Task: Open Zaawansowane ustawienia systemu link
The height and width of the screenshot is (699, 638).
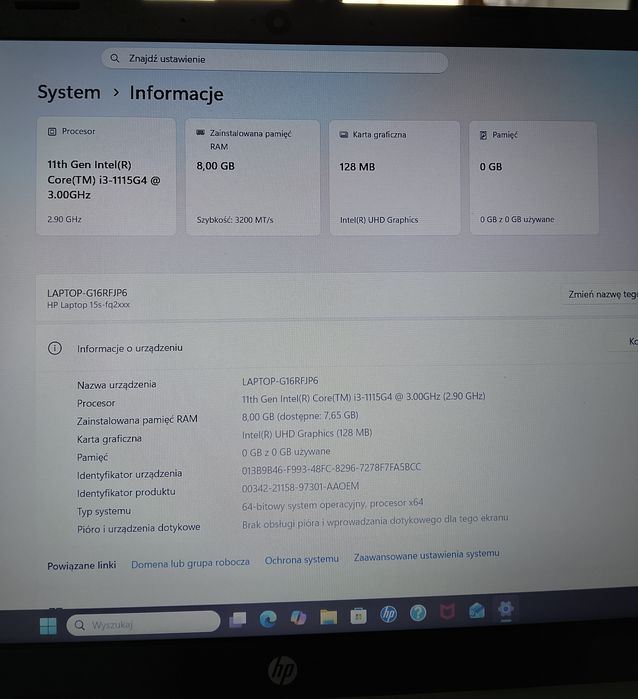Action: click(x=427, y=555)
